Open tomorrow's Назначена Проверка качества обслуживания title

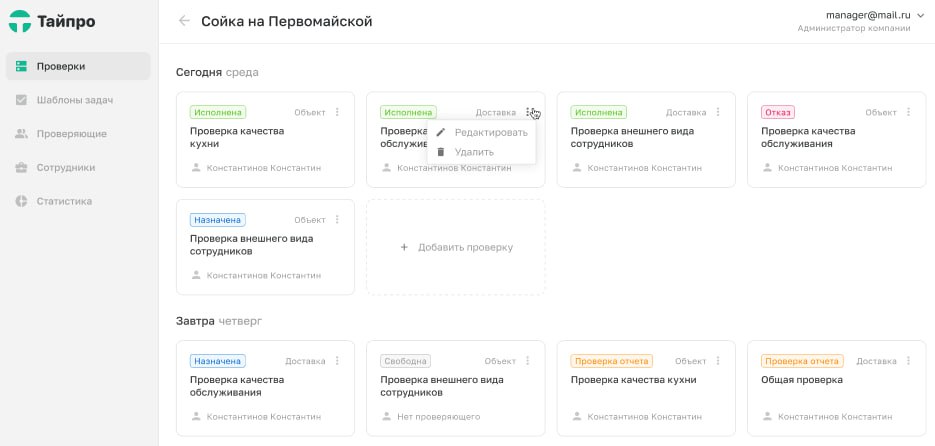click(237, 386)
